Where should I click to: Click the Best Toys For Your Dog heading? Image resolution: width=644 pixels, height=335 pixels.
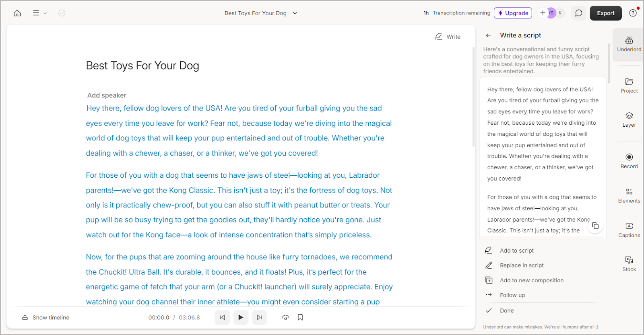142,66
